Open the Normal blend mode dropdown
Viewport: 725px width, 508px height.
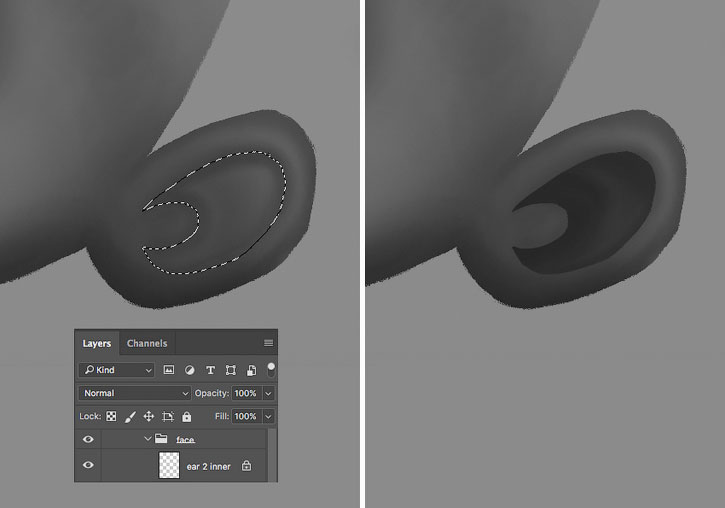(134, 393)
